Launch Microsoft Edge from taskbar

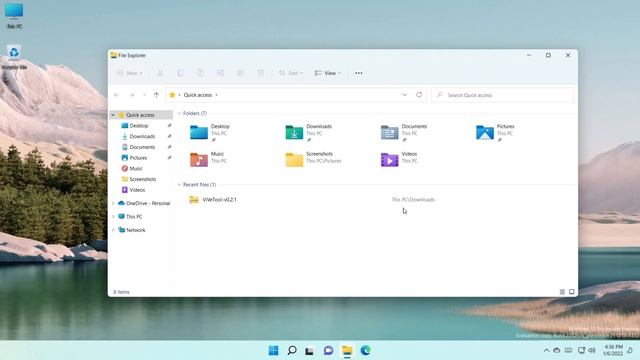[x=365, y=350]
